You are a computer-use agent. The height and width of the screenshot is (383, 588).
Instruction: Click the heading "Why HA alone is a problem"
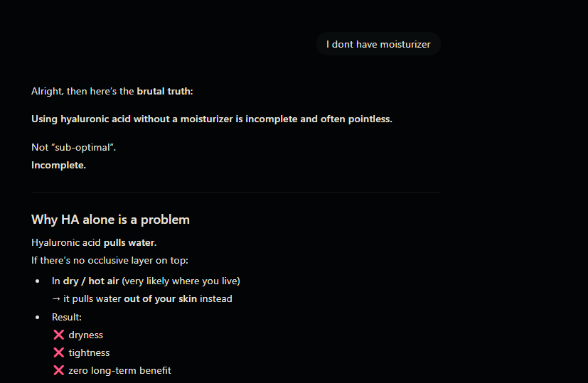click(110, 220)
